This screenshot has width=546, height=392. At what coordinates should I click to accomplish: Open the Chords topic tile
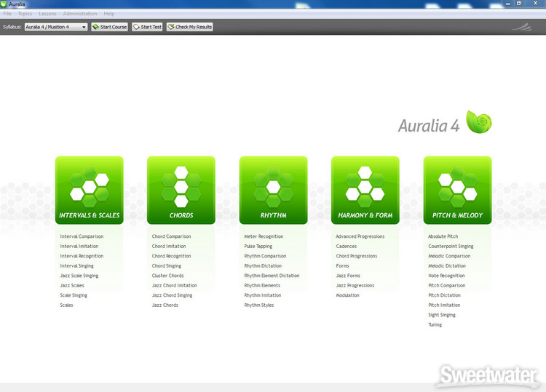point(181,191)
